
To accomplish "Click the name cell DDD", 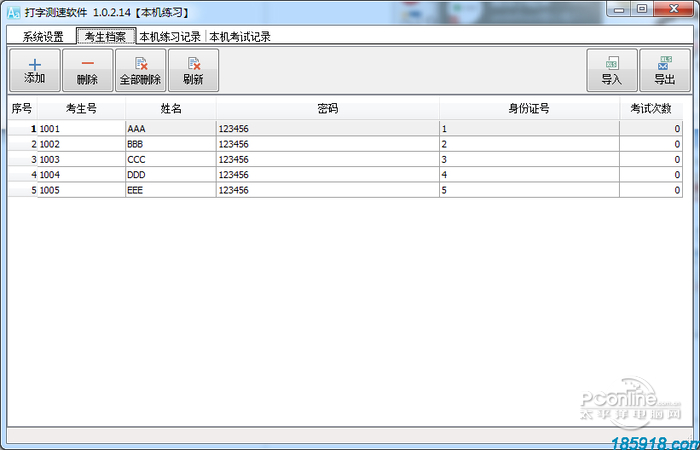I will coord(171,175).
